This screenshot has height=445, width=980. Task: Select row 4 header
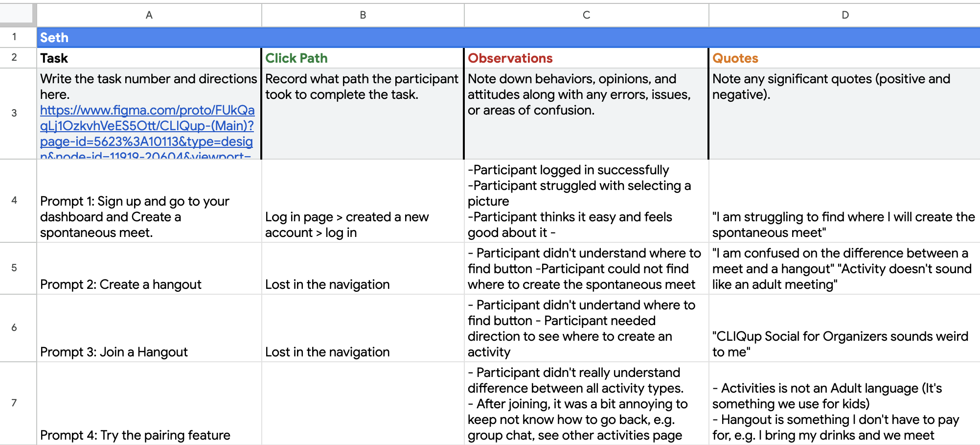pos(15,201)
